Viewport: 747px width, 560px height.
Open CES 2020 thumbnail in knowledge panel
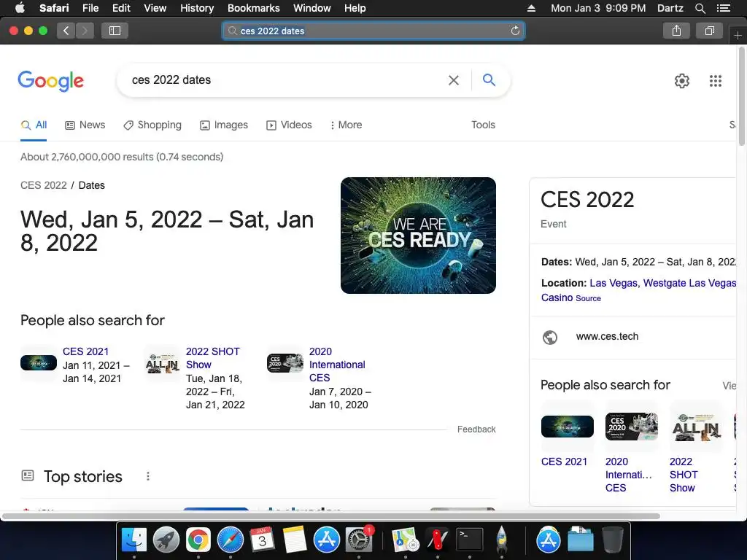631,426
